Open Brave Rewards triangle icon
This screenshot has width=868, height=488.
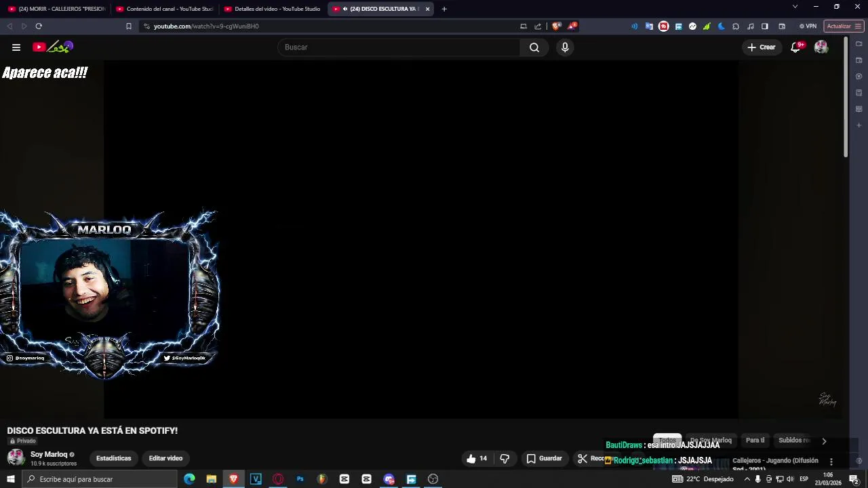[572, 26]
